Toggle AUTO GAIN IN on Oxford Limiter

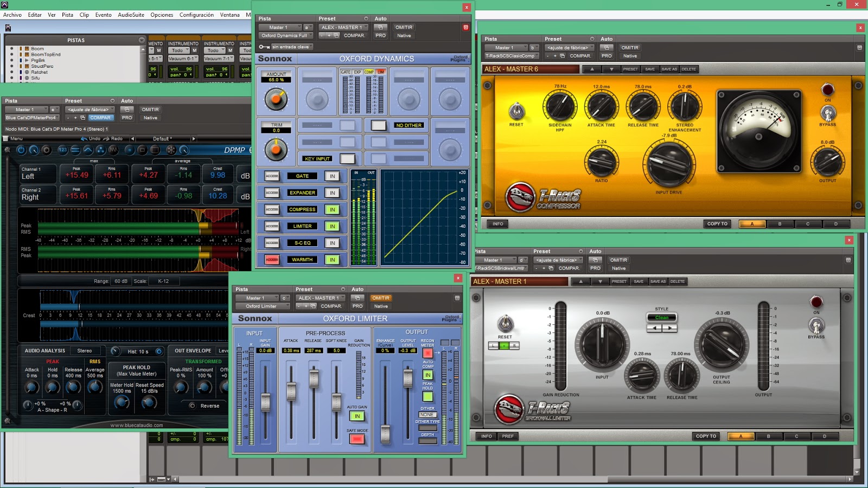[x=357, y=416]
